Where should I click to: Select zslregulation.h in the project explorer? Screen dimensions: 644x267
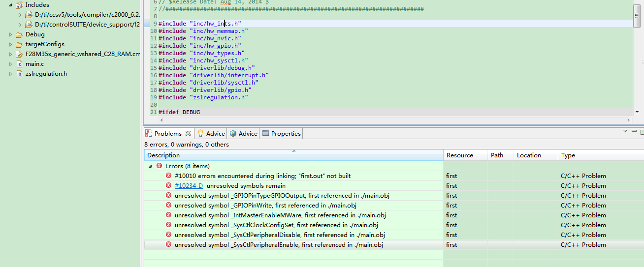(46, 74)
